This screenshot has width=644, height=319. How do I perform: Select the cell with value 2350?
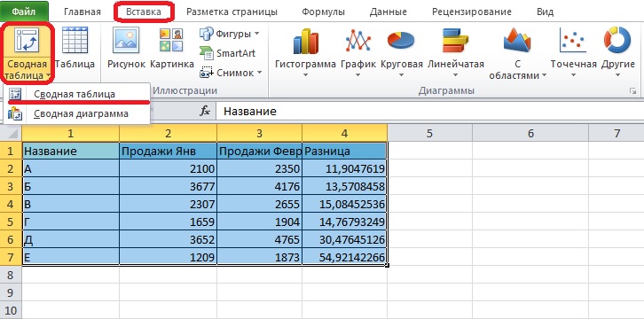(x=260, y=168)
